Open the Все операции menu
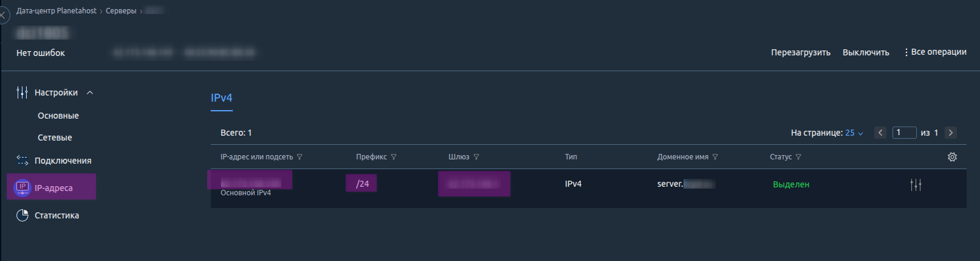Screen dimensions: 980x261 tap(935, 52)
